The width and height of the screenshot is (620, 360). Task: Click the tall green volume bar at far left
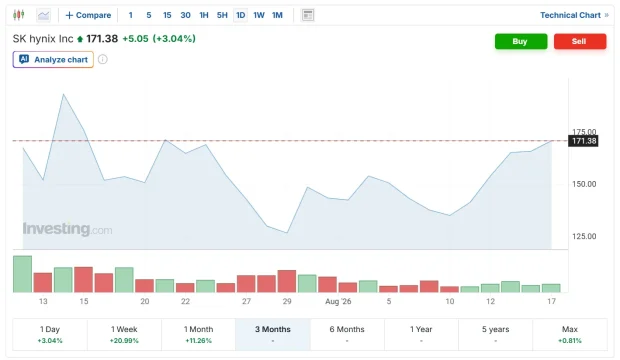pyautogui.click(x=22, y=274)
